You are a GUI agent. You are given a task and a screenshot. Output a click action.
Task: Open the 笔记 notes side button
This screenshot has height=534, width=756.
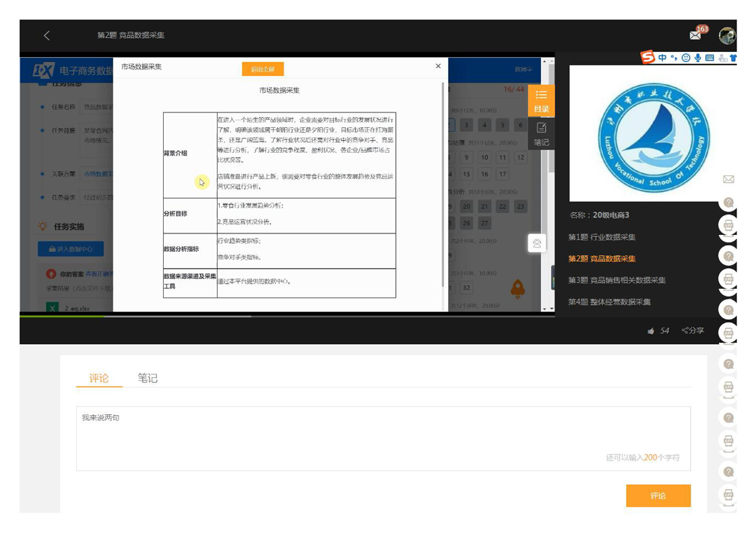pyautogui.click(x=541, y=134)
